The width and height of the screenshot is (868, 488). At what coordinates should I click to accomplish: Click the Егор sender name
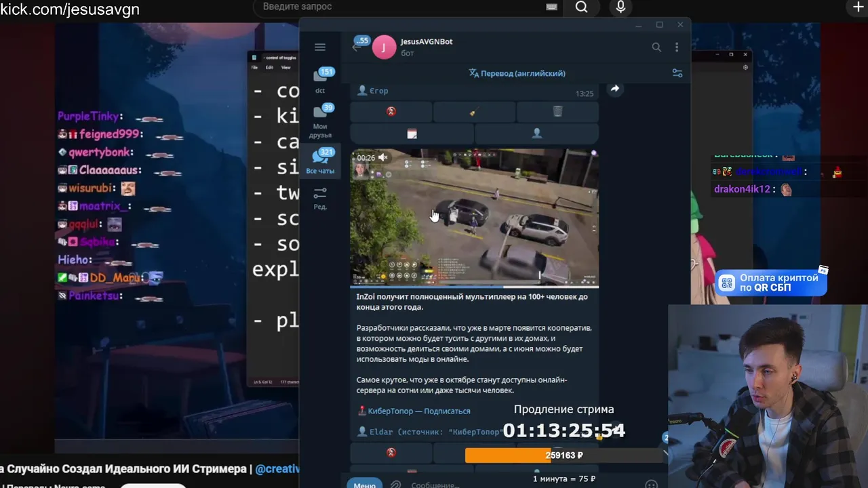tap(378, 91)
